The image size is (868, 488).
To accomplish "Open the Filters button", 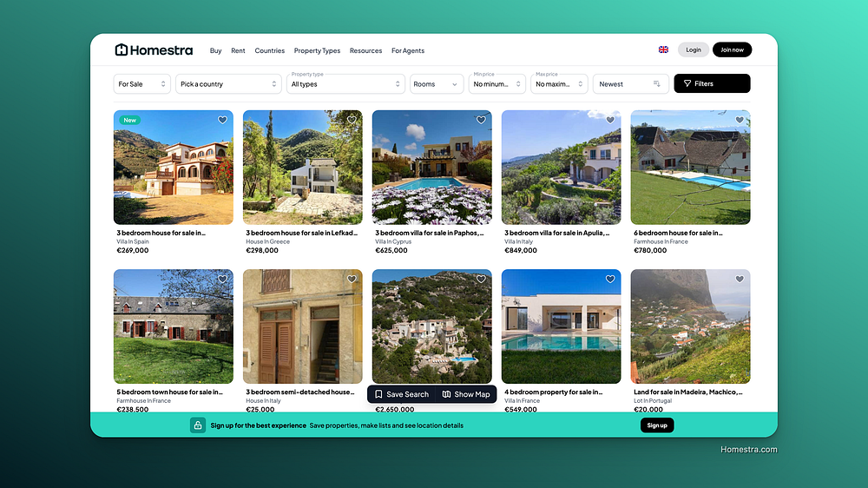I will point(712,83).
